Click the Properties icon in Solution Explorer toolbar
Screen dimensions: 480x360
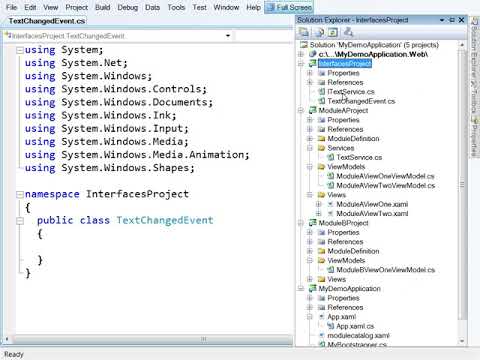click(304, 32)
